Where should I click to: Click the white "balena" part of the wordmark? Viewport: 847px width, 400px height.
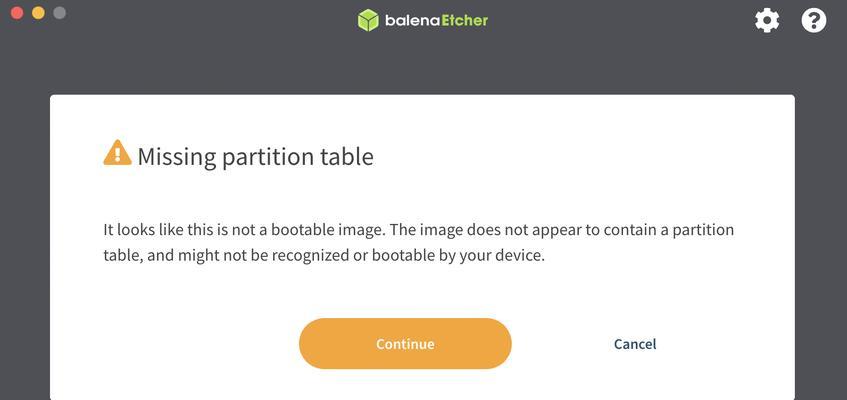(413, 21)
